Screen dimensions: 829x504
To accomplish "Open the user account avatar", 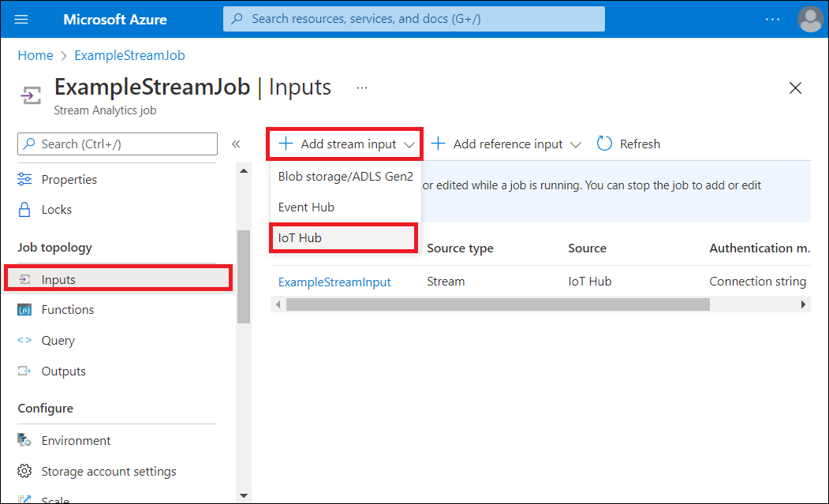I will tap(811, 19).
